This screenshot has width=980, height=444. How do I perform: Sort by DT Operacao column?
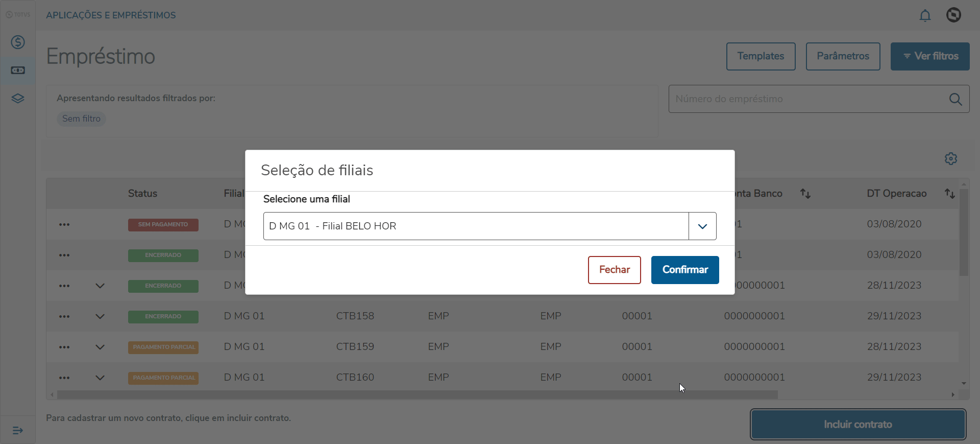pyautogui.click(x=949, y=194)
